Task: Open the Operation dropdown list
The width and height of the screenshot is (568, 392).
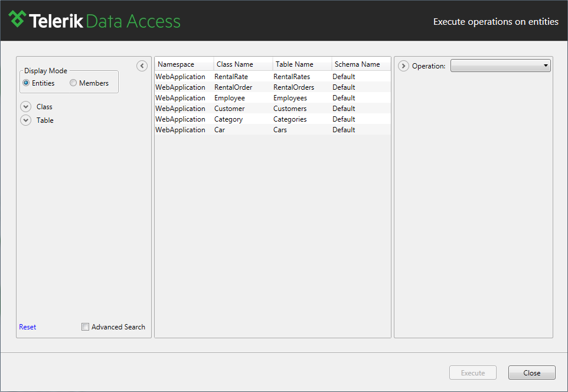Action: click(x=501, y=66)
